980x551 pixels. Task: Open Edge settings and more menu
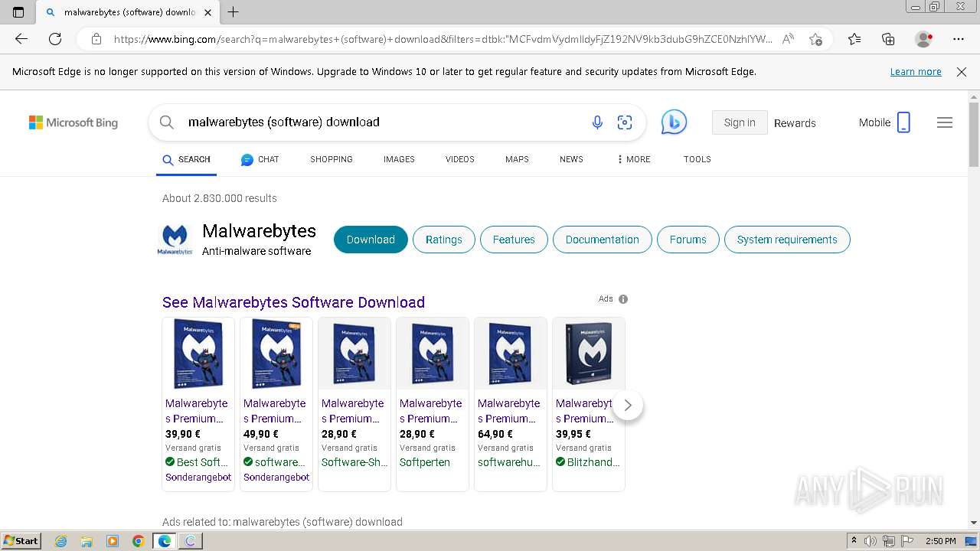point(959,38)
